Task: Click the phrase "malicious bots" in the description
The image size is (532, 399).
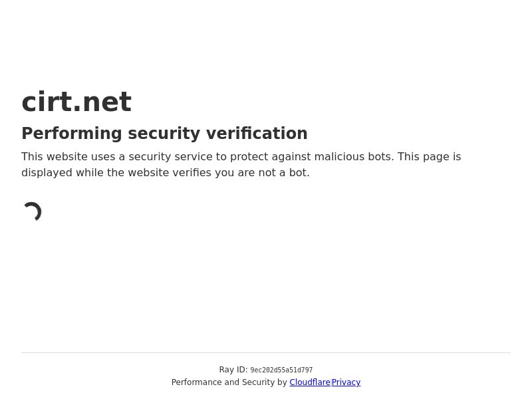Action: (x=355, y=157)
